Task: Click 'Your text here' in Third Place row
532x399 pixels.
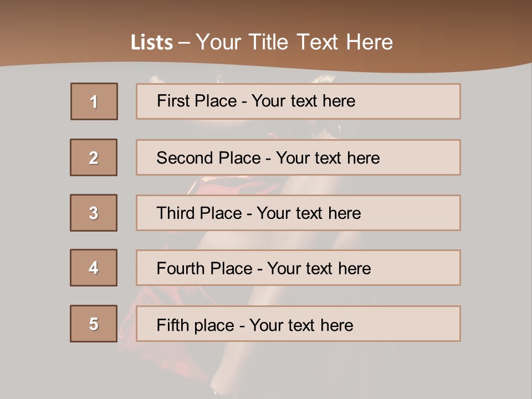Action: point(309,213)
